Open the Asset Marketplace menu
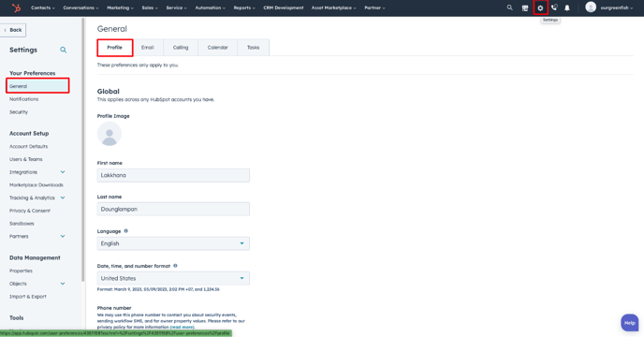Screen dimensions: 644x337 (333, 7)
